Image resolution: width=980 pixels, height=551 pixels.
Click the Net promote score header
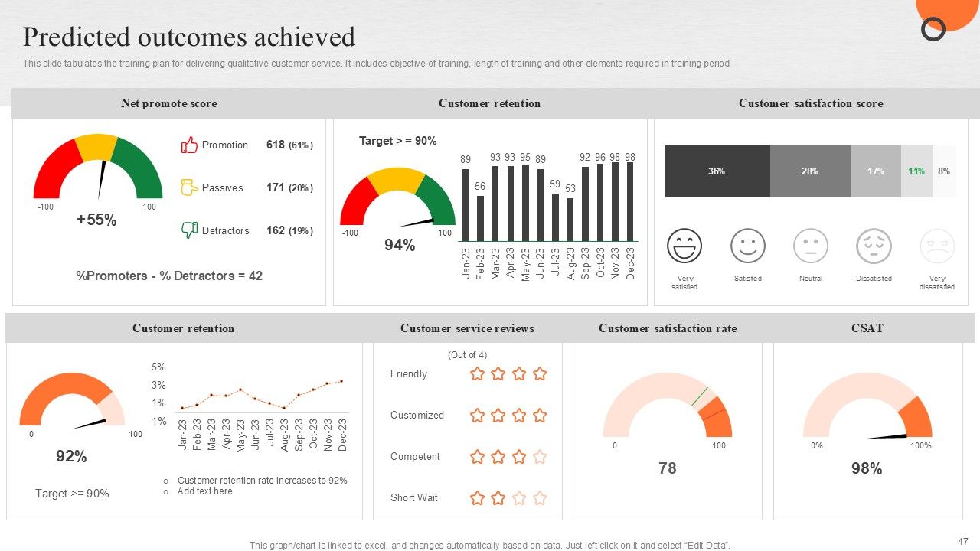click(168, 103)
